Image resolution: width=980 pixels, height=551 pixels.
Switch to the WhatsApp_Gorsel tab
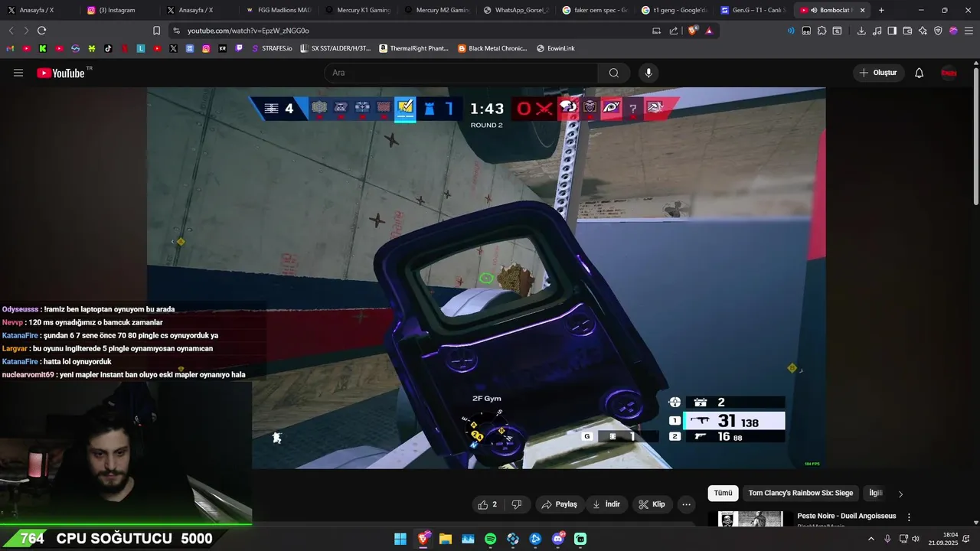tap(516, 10)
